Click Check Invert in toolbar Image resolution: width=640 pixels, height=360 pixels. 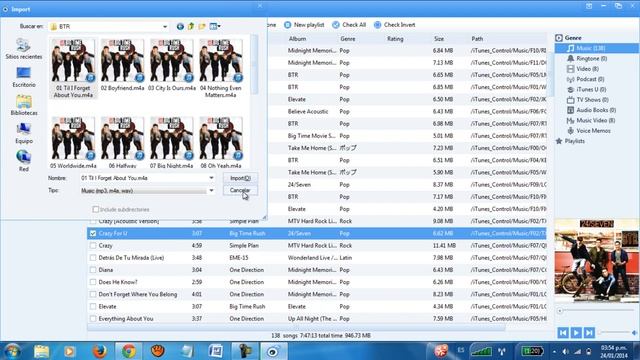coord(395,25)
